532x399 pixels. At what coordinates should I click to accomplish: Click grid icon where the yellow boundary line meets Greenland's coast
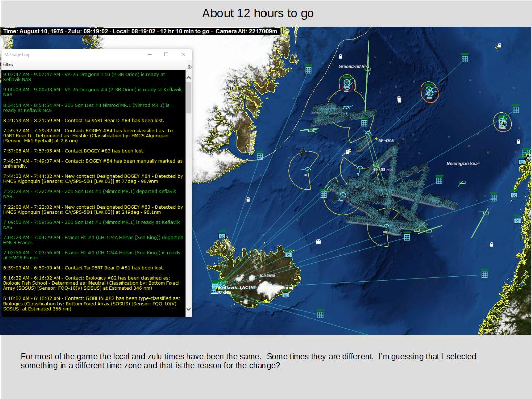click(x=260, y=156)
